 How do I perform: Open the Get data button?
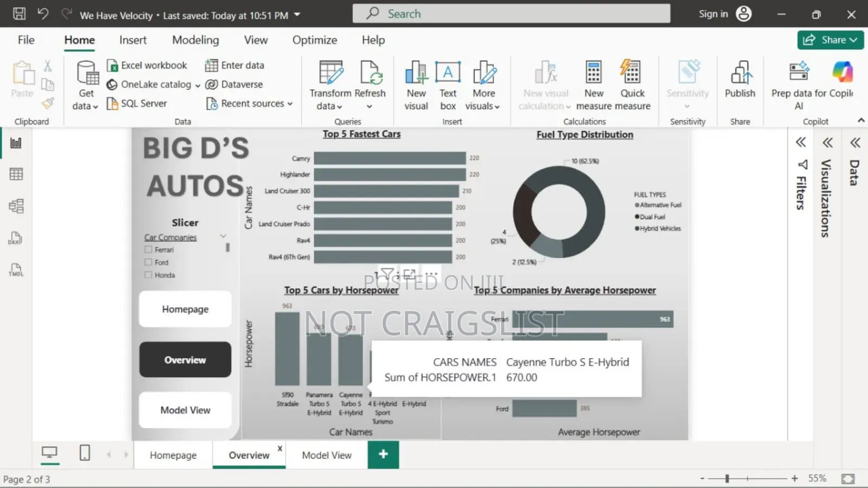pyautogui.click(x=86, y=85)
